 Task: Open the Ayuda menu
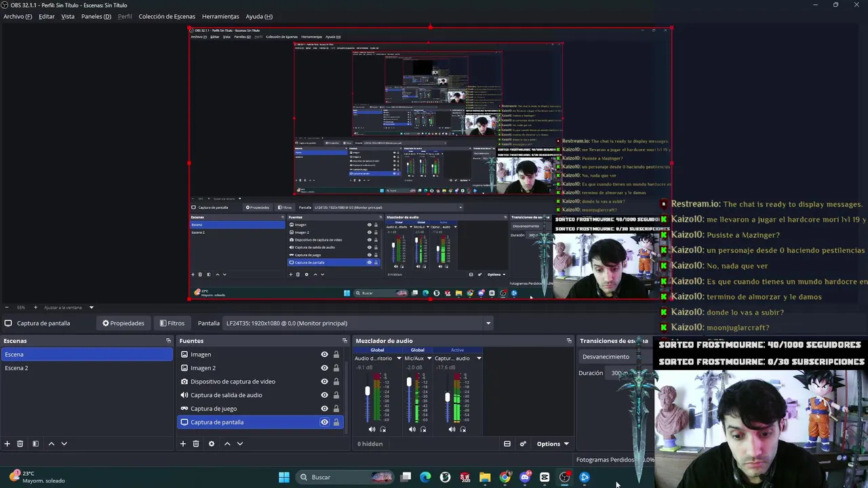(x=259, y=16)
